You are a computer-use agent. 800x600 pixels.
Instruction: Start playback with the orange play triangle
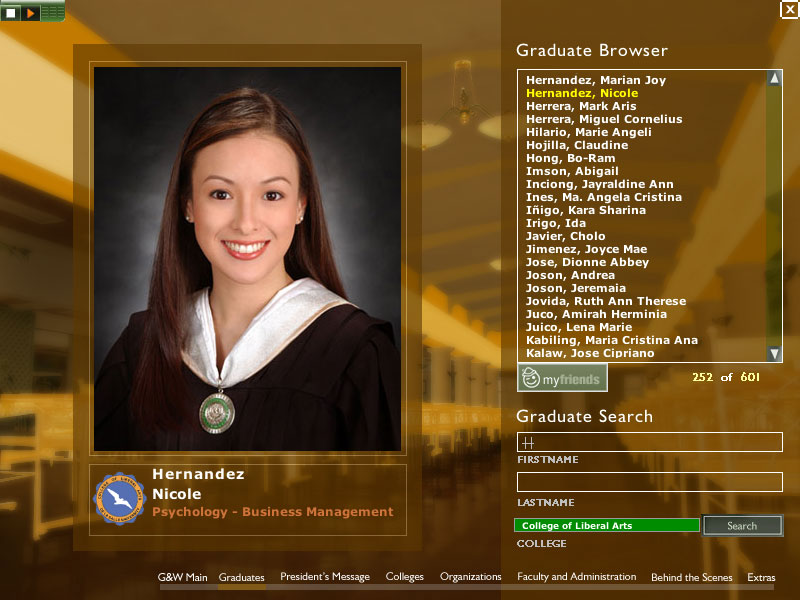pos(30,13)
